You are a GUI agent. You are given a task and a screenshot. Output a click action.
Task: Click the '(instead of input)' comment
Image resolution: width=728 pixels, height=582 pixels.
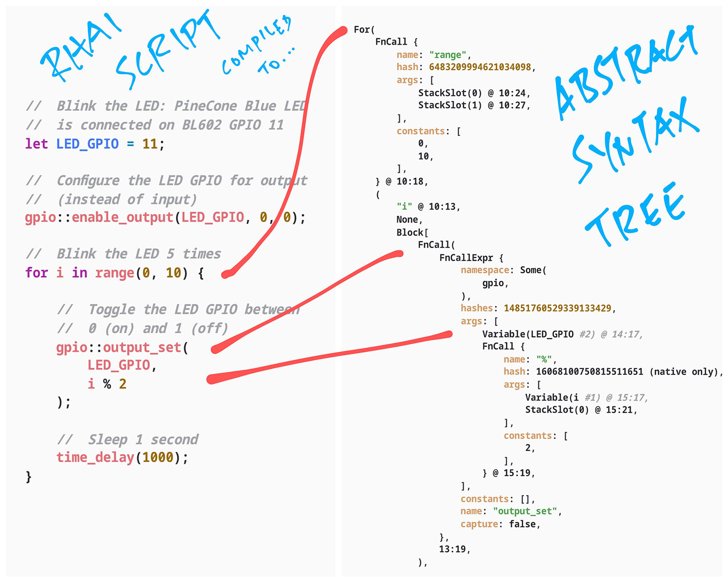(127, 199)
